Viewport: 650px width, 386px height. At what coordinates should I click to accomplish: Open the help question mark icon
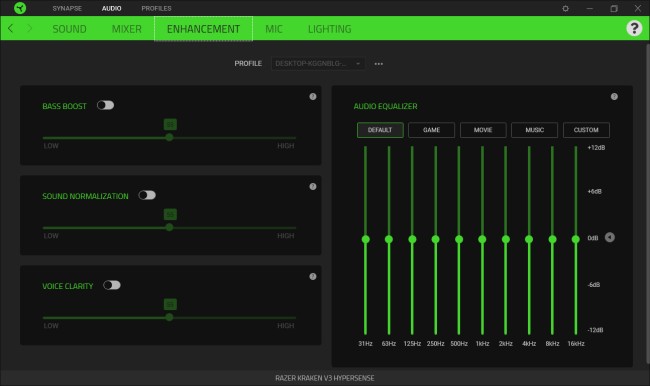coord(634,28)
